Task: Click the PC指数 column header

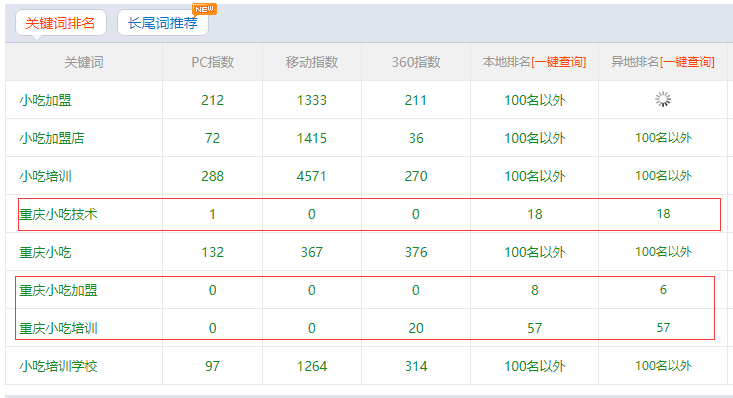Action: tap(213, 62)
